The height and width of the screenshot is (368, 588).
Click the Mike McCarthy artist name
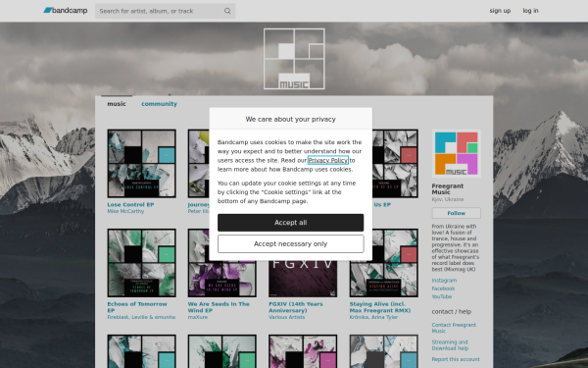[125, 211]
